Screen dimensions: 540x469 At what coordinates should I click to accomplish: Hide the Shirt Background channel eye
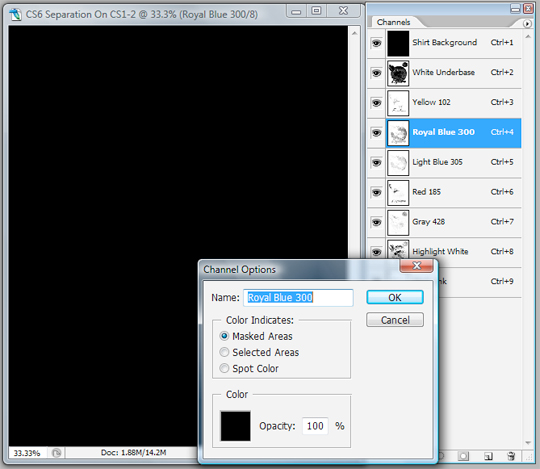[x=376, y=43]
